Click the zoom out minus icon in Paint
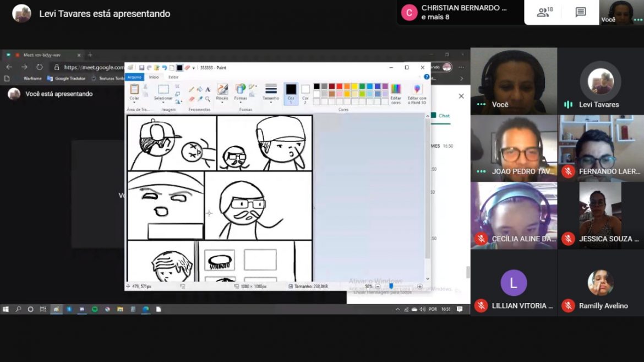Screen dimensions: 644x362 [378, 287]
